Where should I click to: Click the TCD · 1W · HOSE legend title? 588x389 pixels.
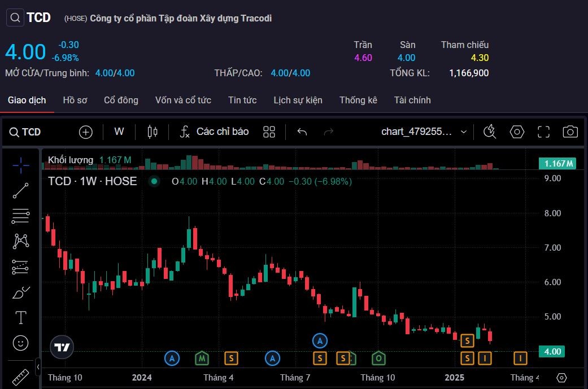[x=92, y=181]
